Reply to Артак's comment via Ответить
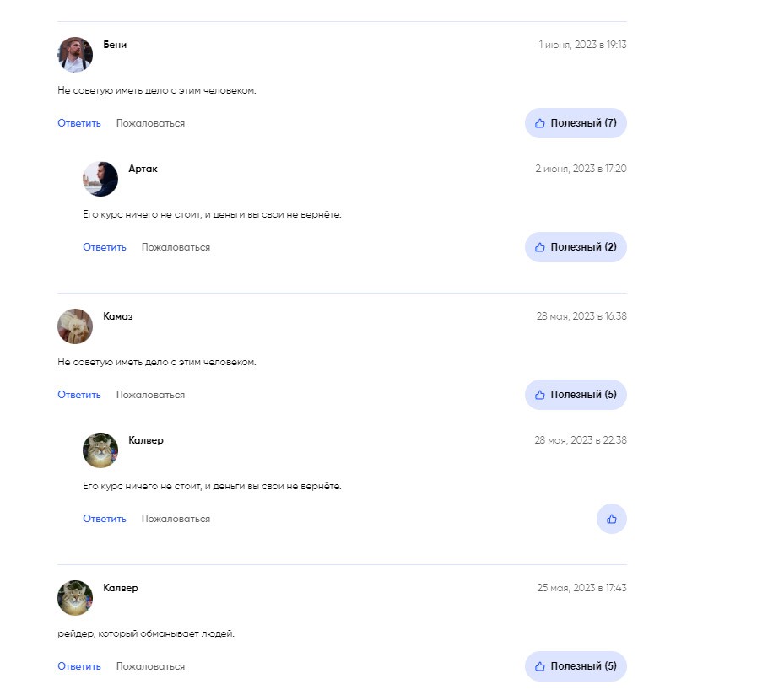Image resolution: width=784 pixels, height=695 pixels. [x=105, y=247]
